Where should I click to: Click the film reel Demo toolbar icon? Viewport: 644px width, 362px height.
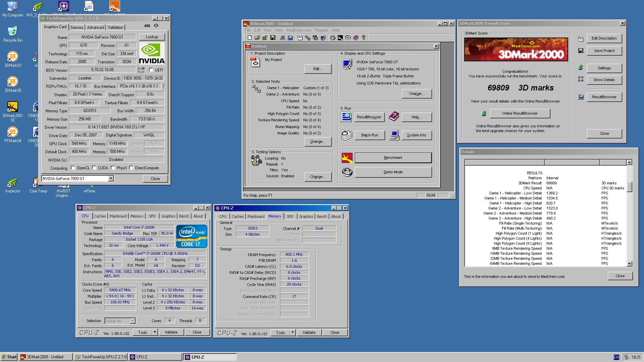(333, 38)
